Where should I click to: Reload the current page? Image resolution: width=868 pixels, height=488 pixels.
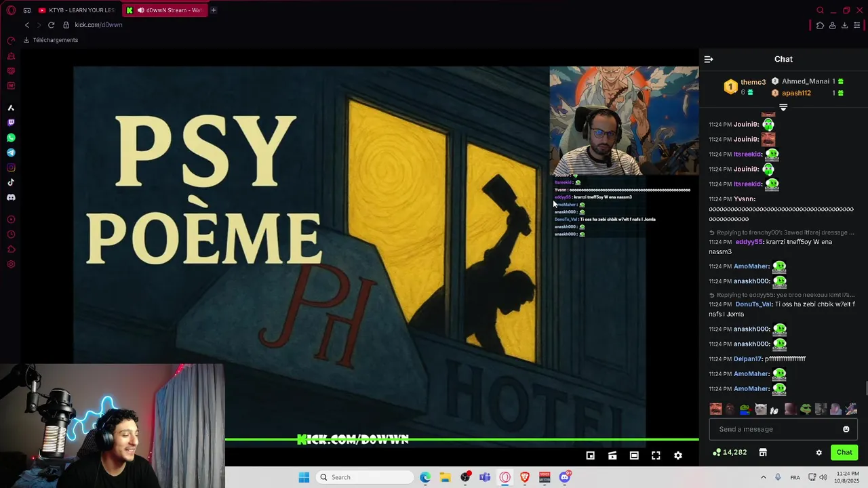click(51, 25)
